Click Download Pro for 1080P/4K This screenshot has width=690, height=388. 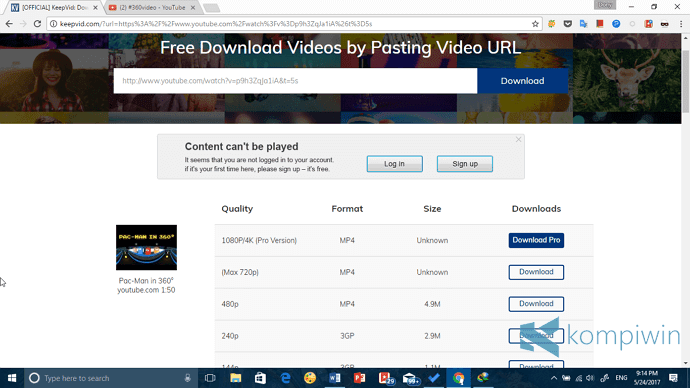536,240
